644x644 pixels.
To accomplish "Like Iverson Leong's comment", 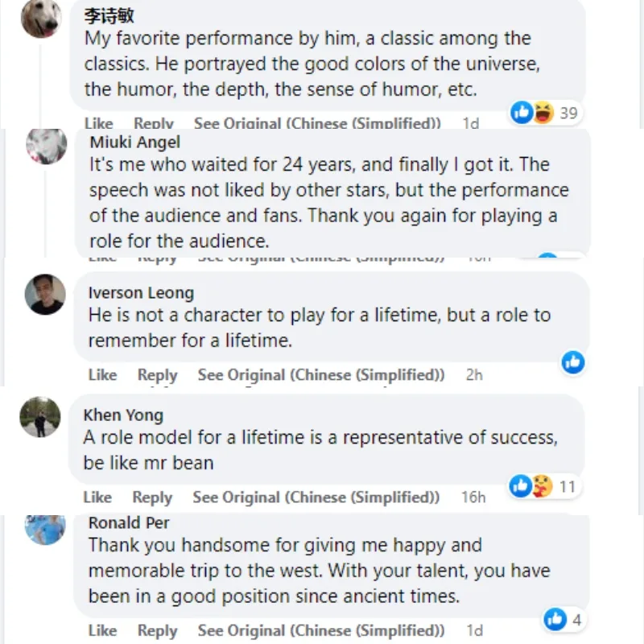I will (x=102, y=375).
